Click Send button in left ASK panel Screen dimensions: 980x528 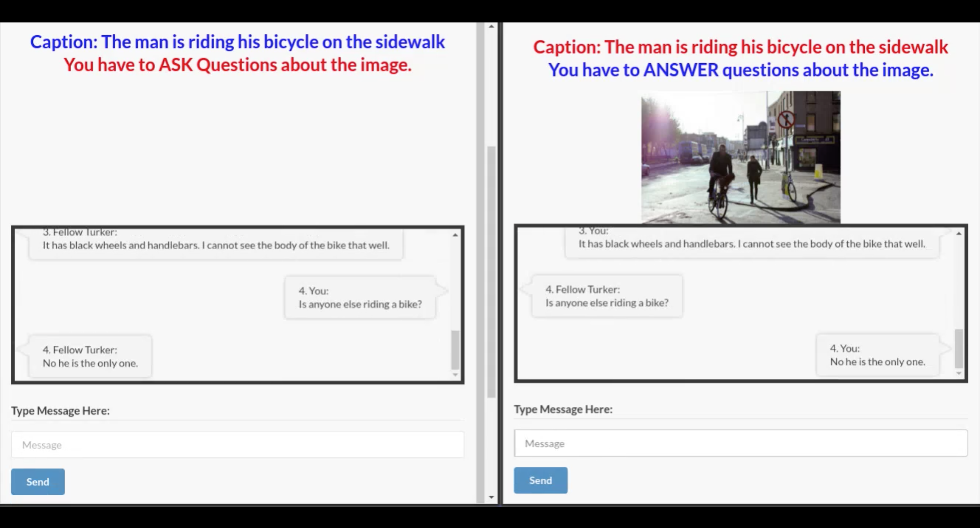[x=38, y=482]
